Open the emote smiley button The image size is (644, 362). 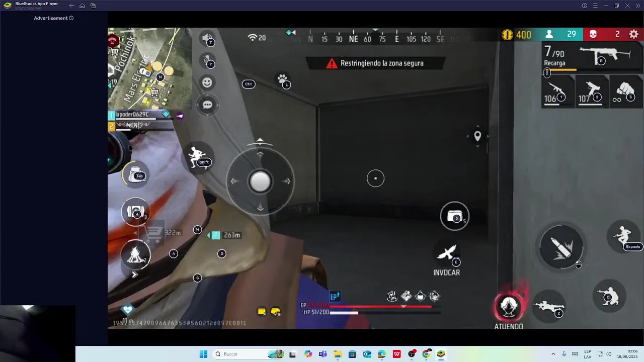(207, 82)
